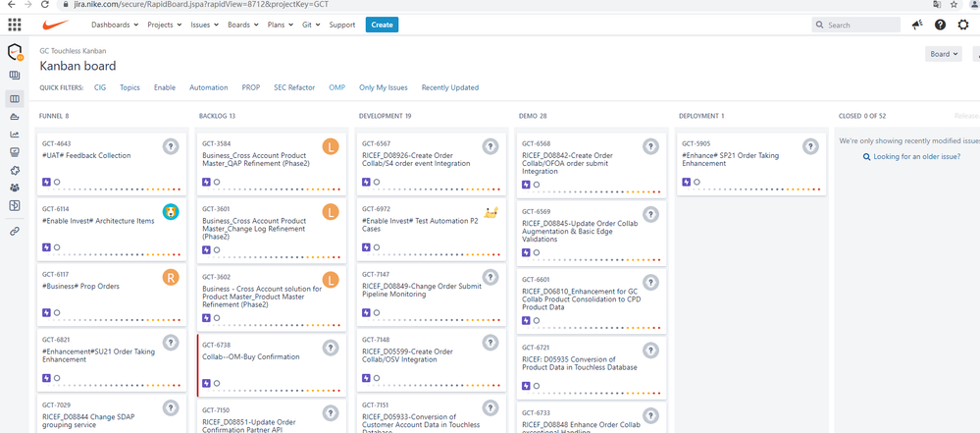Open Releases ship icon in sidebar
The width and height of the screenshot is (980, 433).
coord(15,117)
